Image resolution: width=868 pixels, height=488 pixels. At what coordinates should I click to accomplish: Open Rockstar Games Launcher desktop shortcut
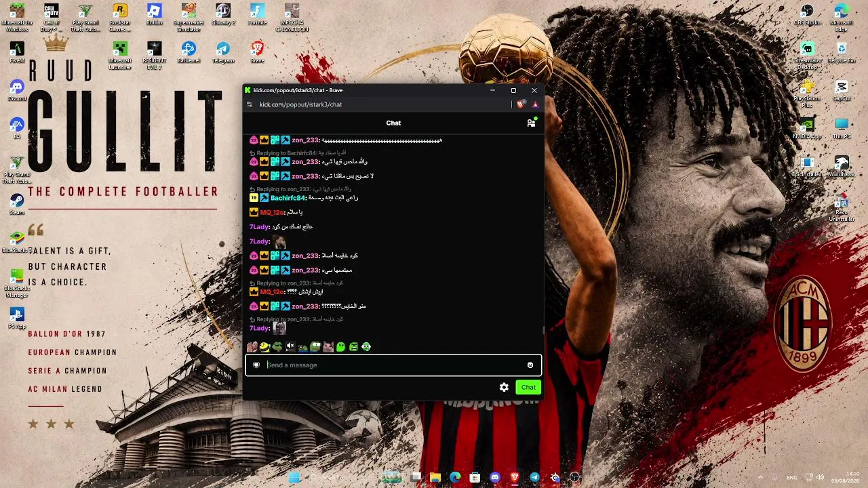tap(120, 18)
